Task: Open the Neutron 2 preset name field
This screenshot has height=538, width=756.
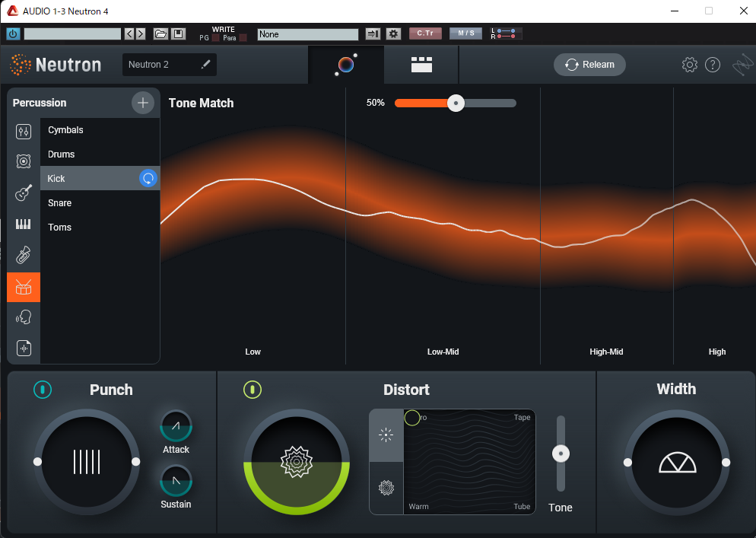Action: pos(170,65)
